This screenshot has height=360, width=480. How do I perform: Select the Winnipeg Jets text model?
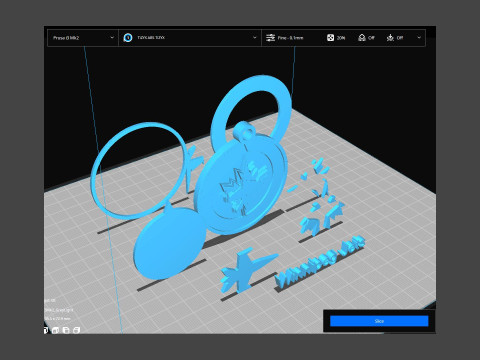[x=319, y=263]
